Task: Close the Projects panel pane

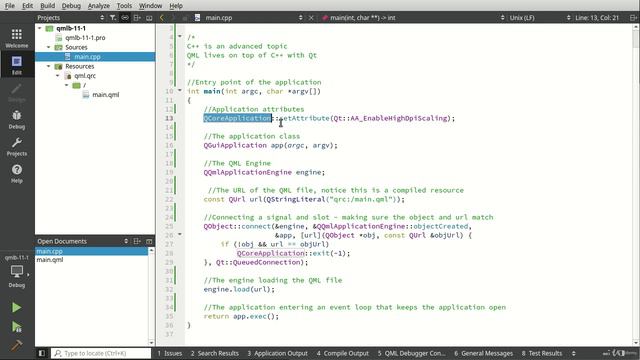Action: [x=149, y=18]
